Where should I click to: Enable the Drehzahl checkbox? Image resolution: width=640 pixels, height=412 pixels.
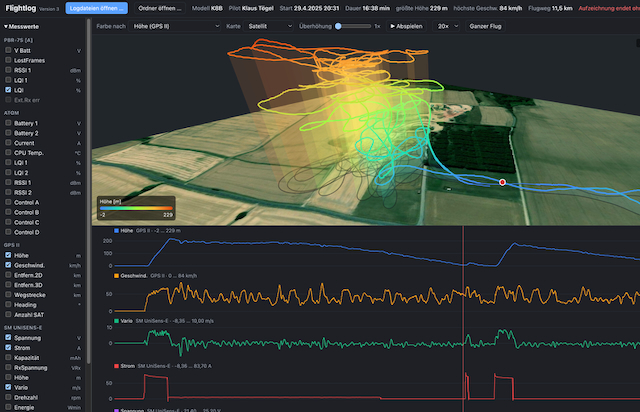[8, 397]
